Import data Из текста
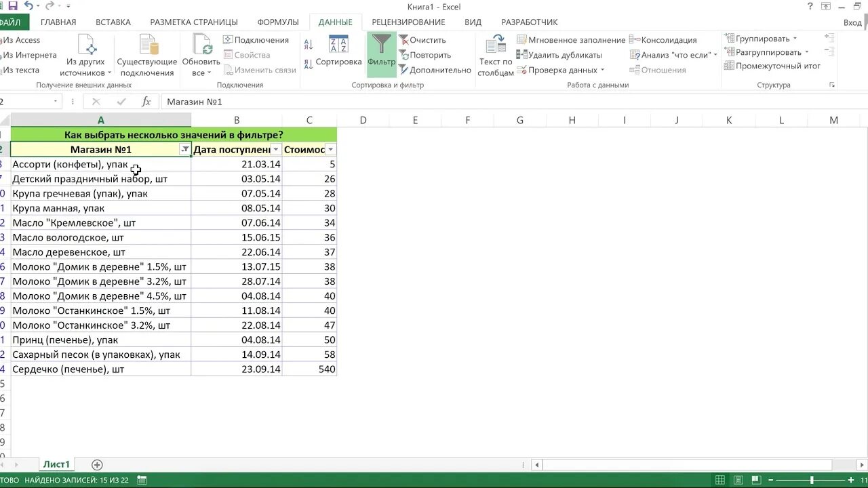This screenshot has height=488, width=868. pyautogui.click(x=20, y=70)
